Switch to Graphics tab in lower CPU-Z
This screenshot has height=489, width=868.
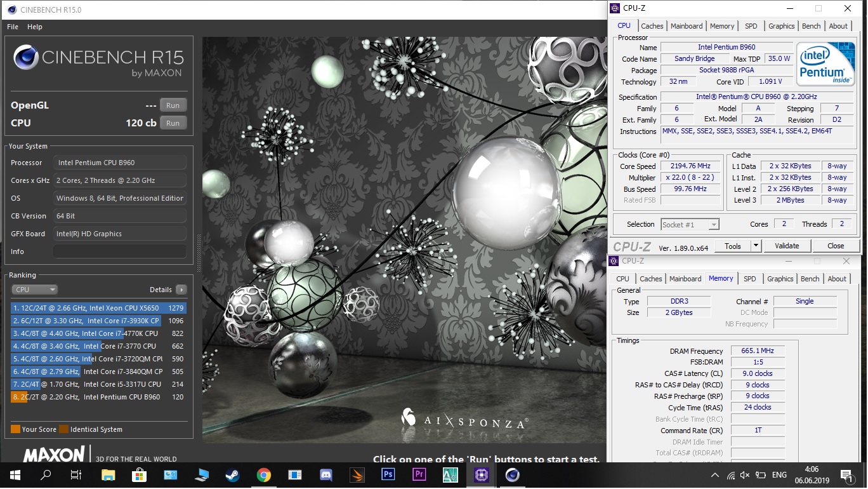click(x=780, y=279)
